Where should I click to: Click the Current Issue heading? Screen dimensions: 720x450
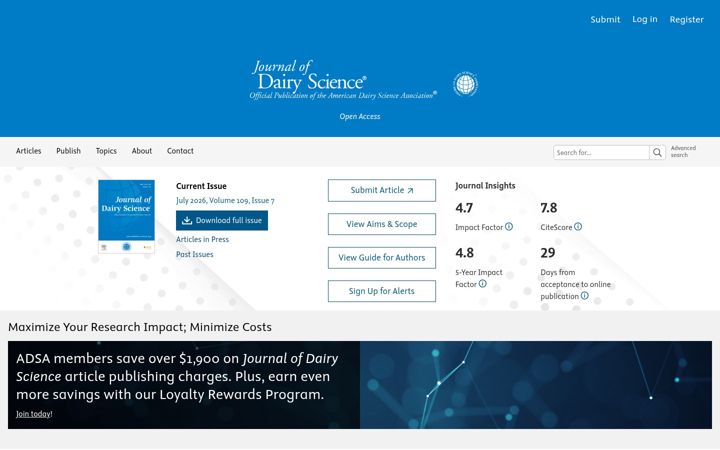(x=201, y=186)
